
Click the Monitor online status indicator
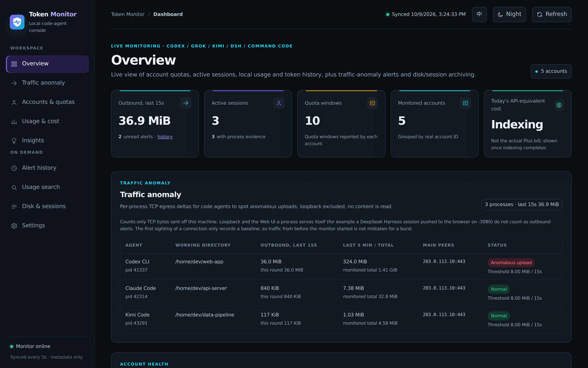coord(30,346)
